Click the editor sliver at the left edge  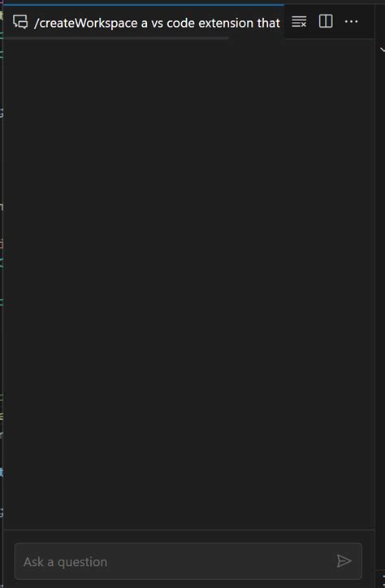(2, 294)
